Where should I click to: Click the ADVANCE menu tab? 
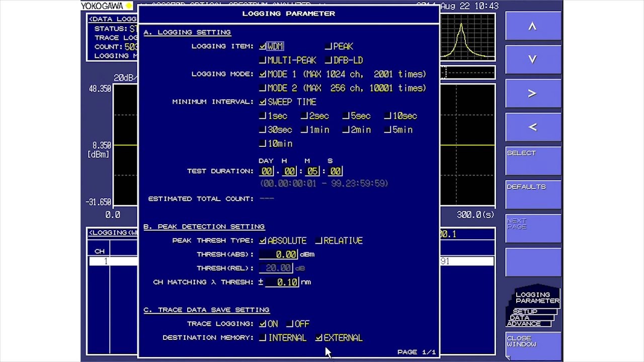coord(524,324)
